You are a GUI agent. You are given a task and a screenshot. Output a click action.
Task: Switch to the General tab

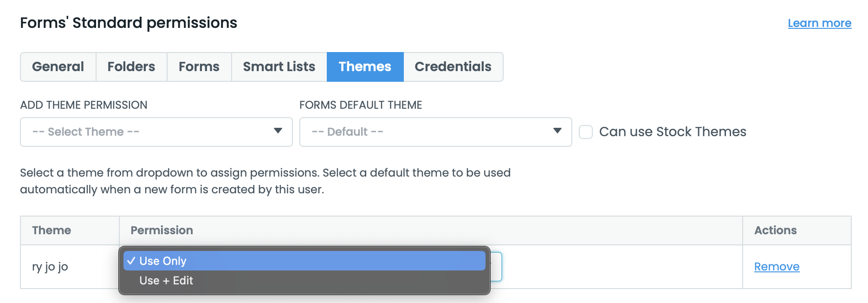pyautogui.click(x=58, y=66)
